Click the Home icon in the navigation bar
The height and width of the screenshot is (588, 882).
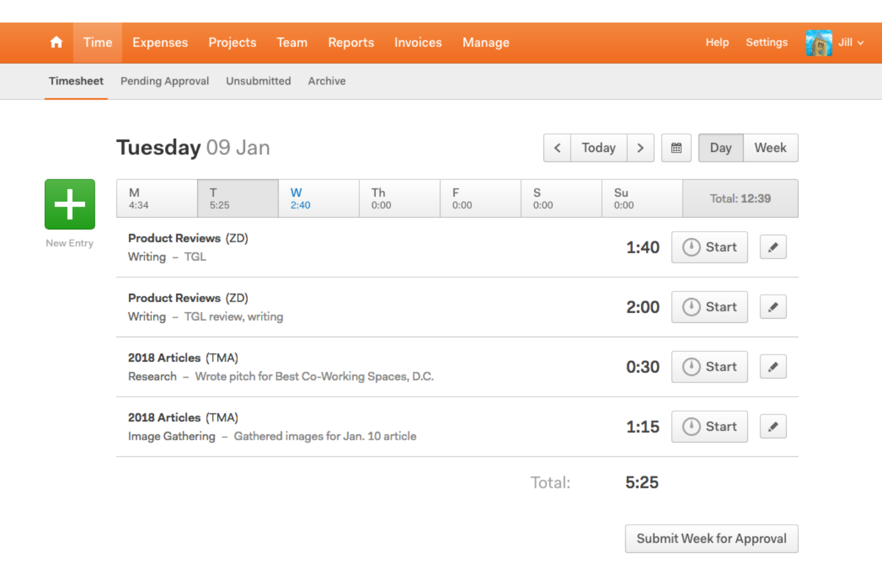pyautogui.click(x=56, y=42)
